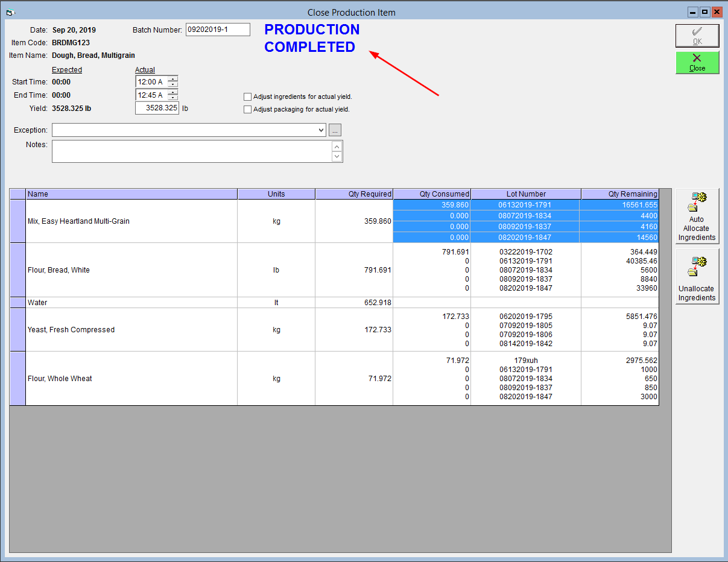Expand the Exception dropdown list
The height and width of the screenshot is (562, 728).
pyautogui.click(x=320, y=130)
